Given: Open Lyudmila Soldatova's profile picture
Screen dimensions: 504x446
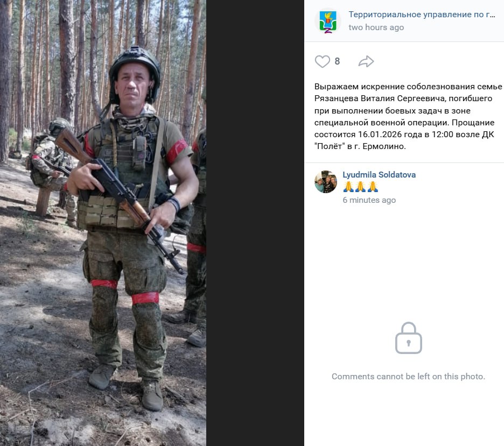Looking at the screenshot, I should 326,182.
